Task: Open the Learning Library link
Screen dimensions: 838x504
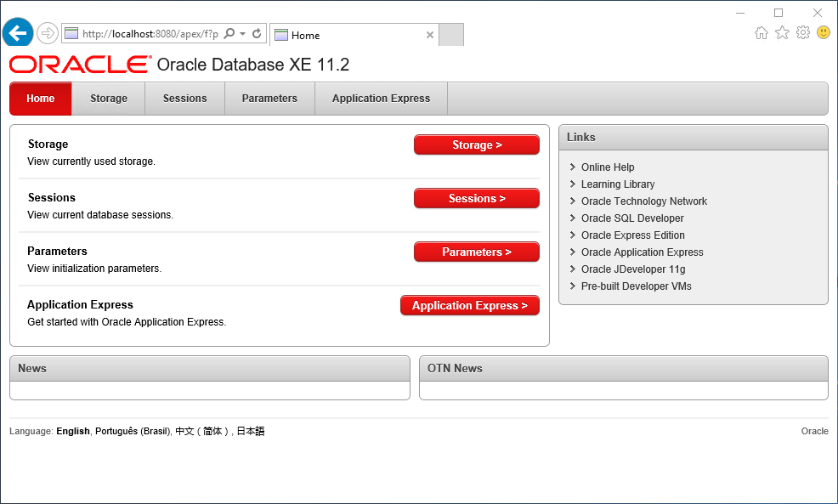Action: [x=618, y=184]
